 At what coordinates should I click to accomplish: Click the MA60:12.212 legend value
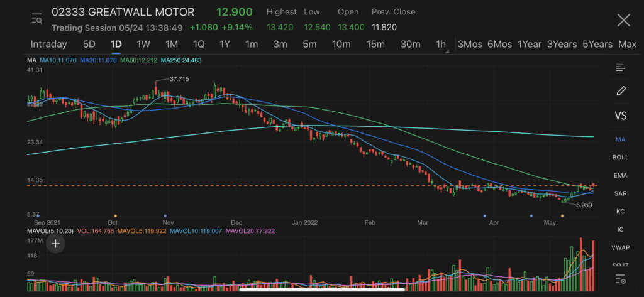pos(139,60)
